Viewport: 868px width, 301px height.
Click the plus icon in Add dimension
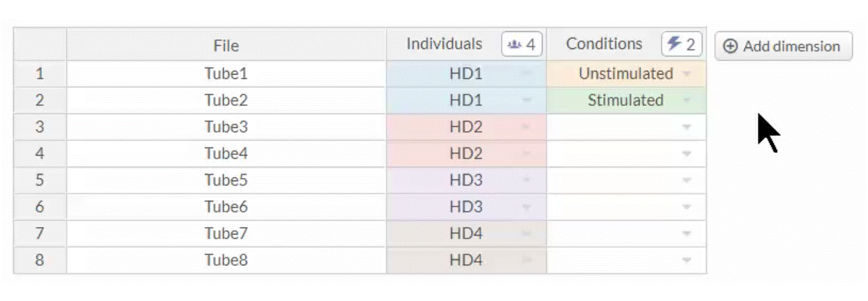tap(731, 46)
